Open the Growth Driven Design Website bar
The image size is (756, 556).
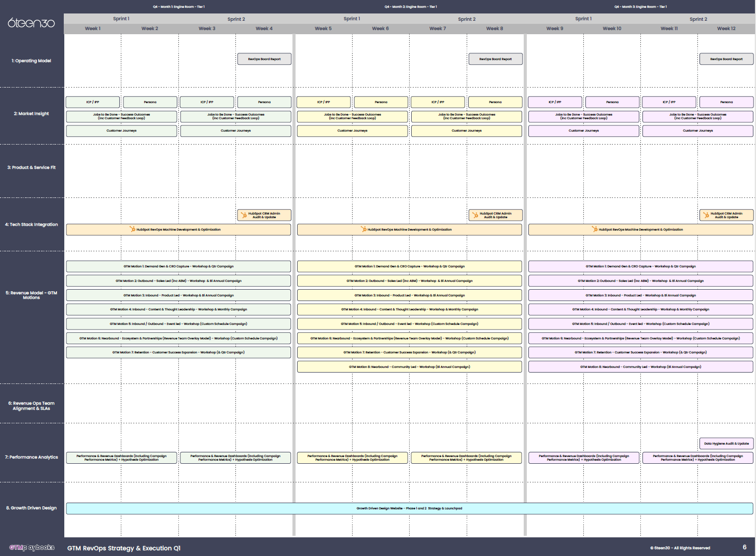pyautogui.click(x=410, y=508)
